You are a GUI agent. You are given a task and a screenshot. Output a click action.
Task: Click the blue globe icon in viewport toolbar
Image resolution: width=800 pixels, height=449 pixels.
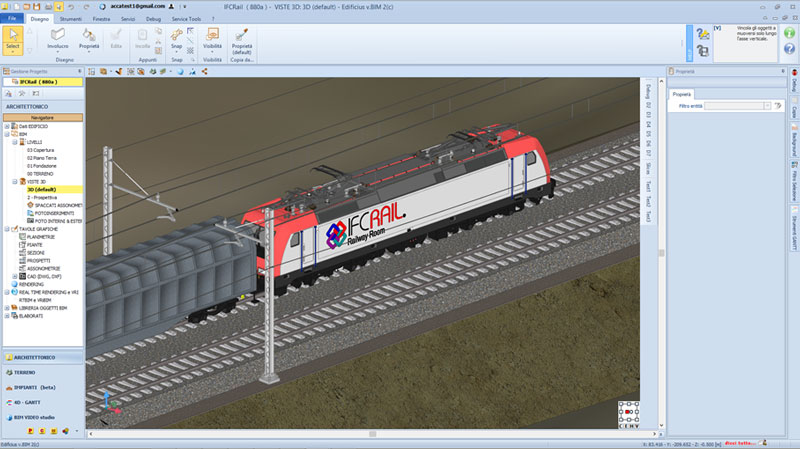[x=180, y=71]
